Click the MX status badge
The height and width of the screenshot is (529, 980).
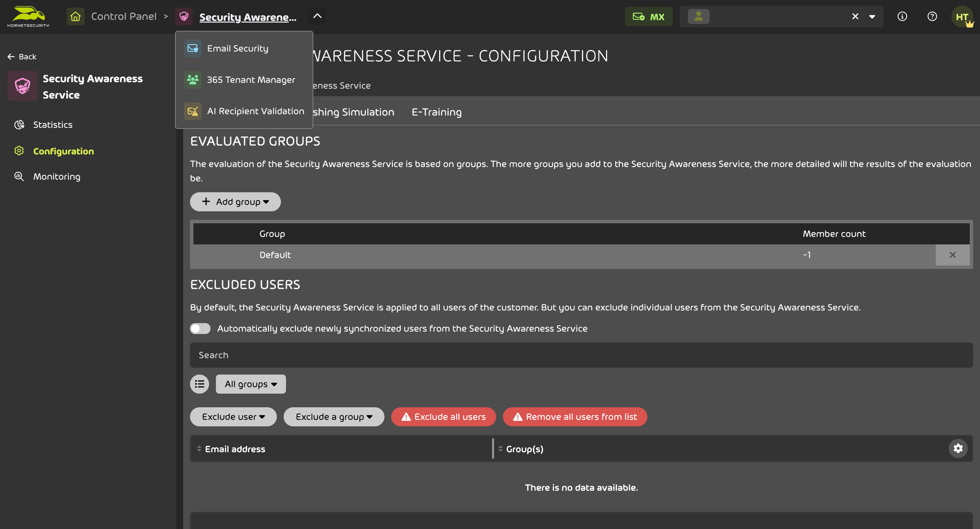(648, 16)
